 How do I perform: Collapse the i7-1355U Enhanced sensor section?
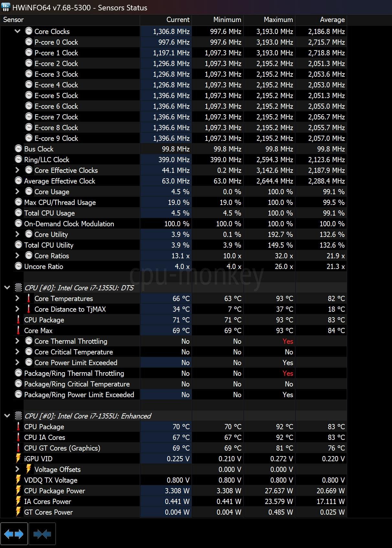(7, 416)
